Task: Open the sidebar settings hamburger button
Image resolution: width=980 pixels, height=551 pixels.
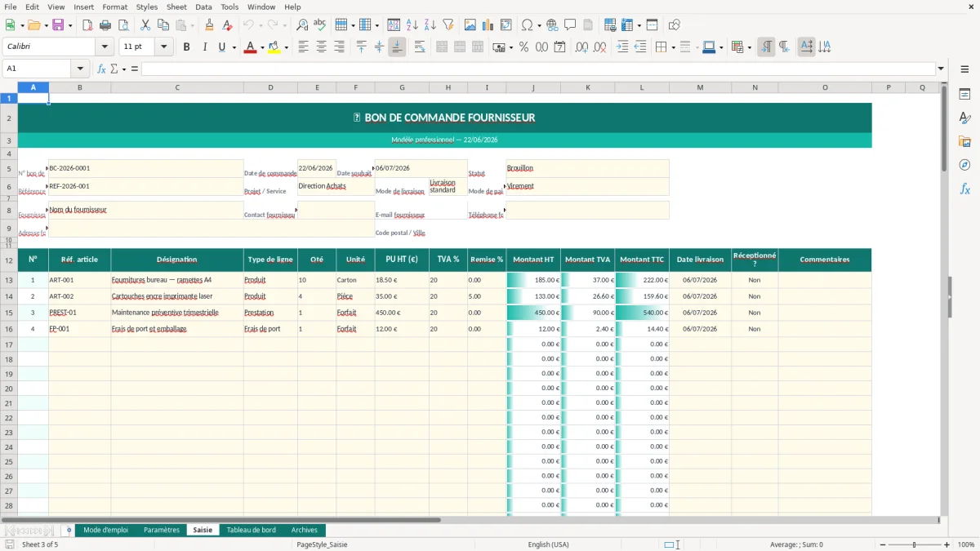Action: 964,69
